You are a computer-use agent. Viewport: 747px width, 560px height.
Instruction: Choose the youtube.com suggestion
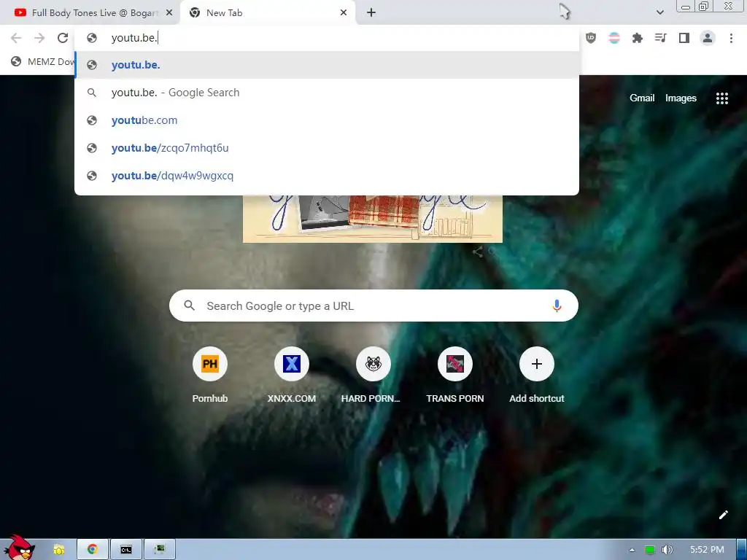327,120
